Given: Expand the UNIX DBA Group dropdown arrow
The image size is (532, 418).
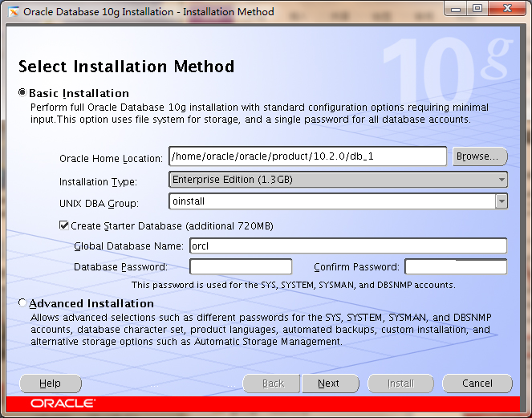Looking at the screenshot, I should pos(502,201).
